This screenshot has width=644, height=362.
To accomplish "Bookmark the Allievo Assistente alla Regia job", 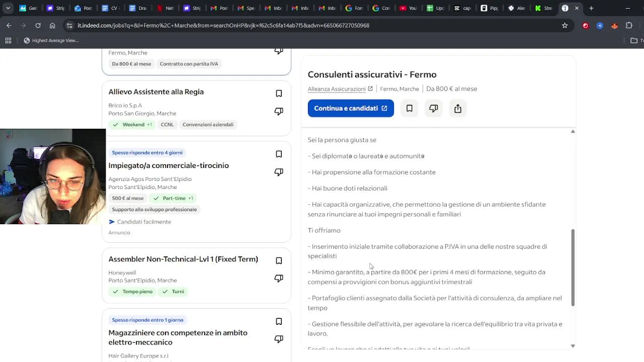I will coord(279,94).
